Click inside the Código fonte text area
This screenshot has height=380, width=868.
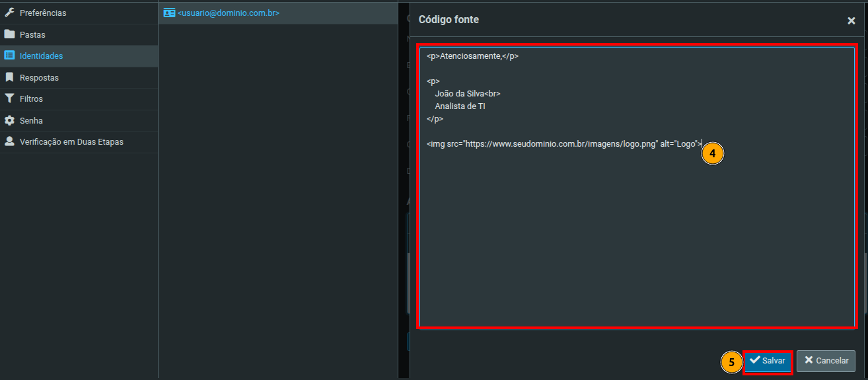637,187
